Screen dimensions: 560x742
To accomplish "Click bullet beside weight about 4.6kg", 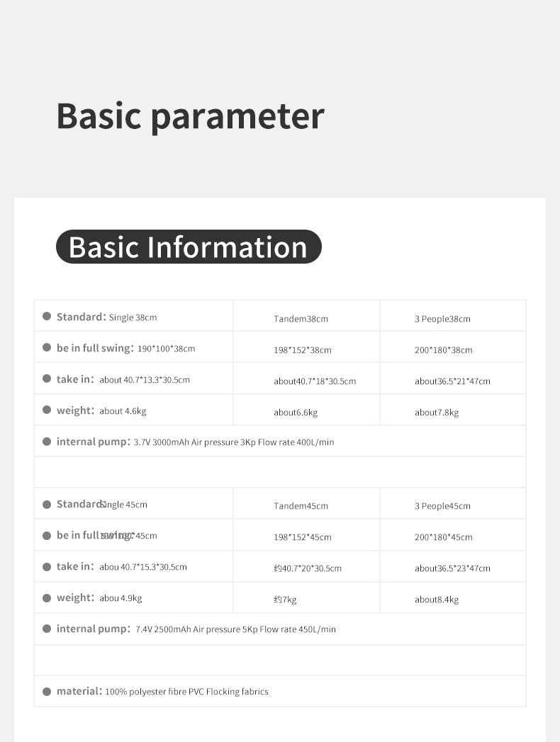I will [x=47, y=410].
